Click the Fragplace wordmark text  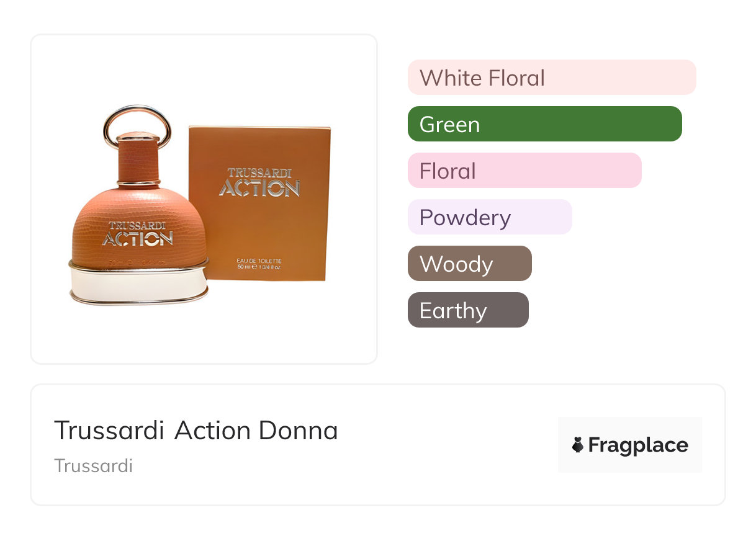point(637,445)
